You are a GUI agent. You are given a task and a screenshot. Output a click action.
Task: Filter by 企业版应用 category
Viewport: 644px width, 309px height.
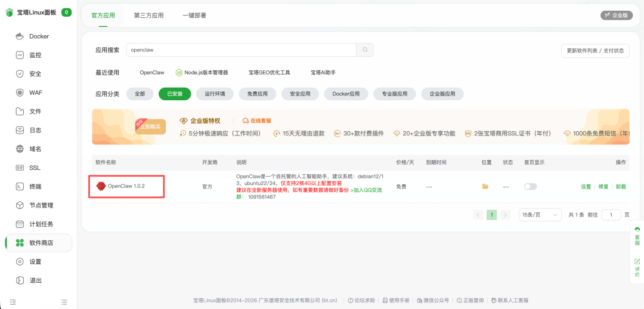(442, 94)
